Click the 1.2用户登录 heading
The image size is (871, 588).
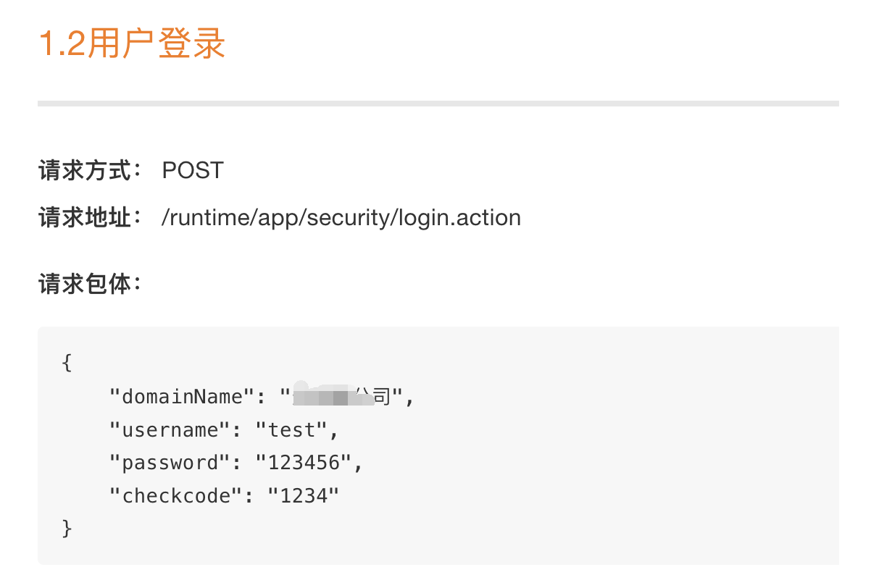(132, 43)
